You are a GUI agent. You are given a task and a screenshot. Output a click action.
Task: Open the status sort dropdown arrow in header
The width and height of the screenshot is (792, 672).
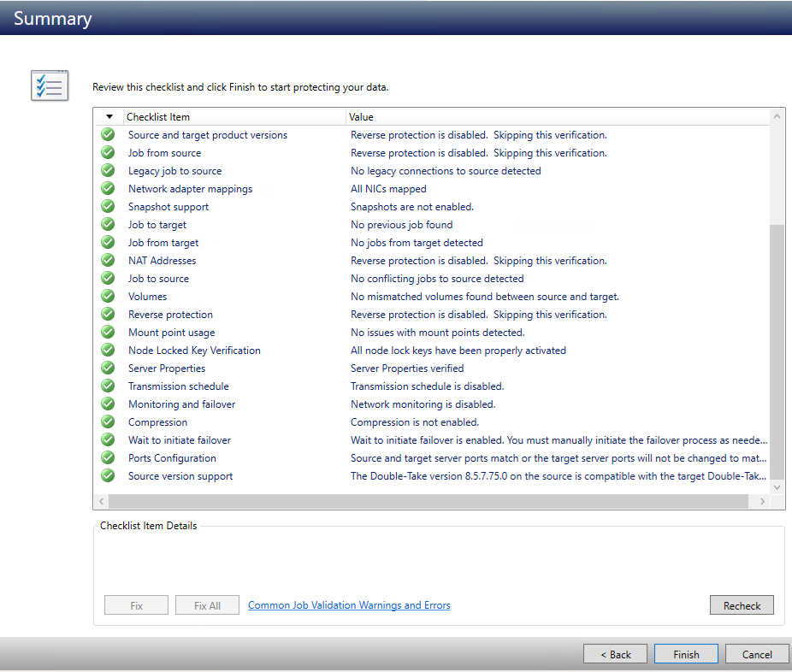[109, 117]
